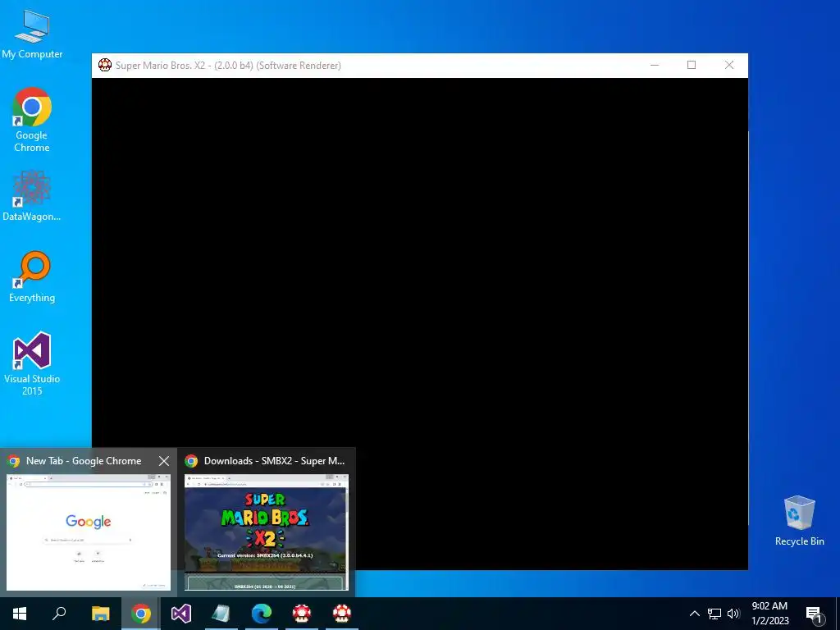
Task: Switch to Visual Studio on the taskbar
Action: coord(181,614)
